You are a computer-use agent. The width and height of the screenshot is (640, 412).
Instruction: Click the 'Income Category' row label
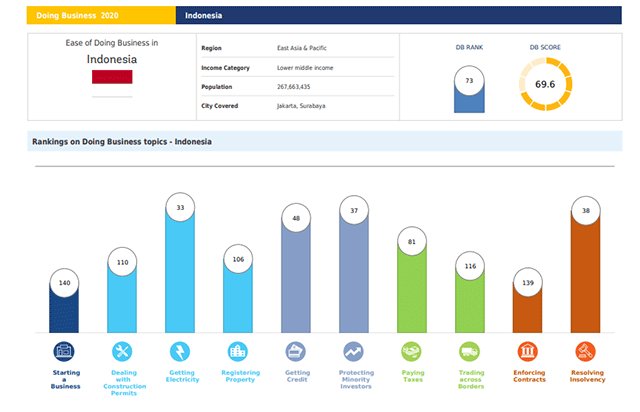point(225,68)
